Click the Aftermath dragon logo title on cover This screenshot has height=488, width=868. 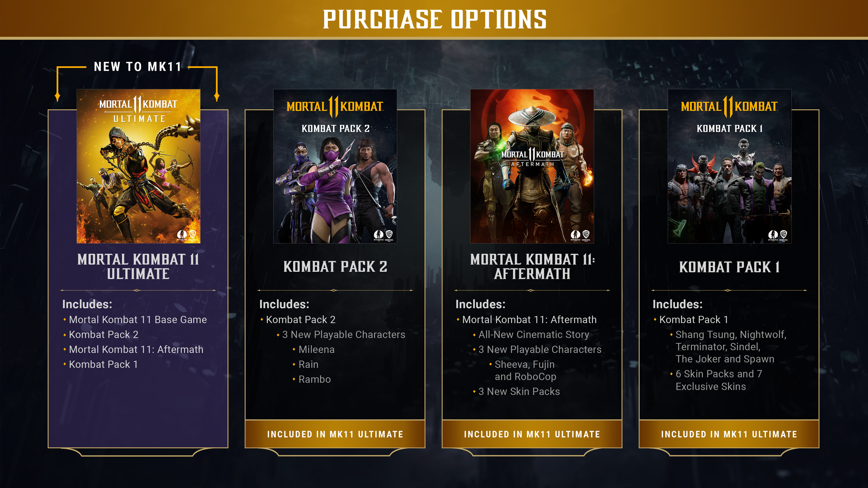click(x=532, y=157)
